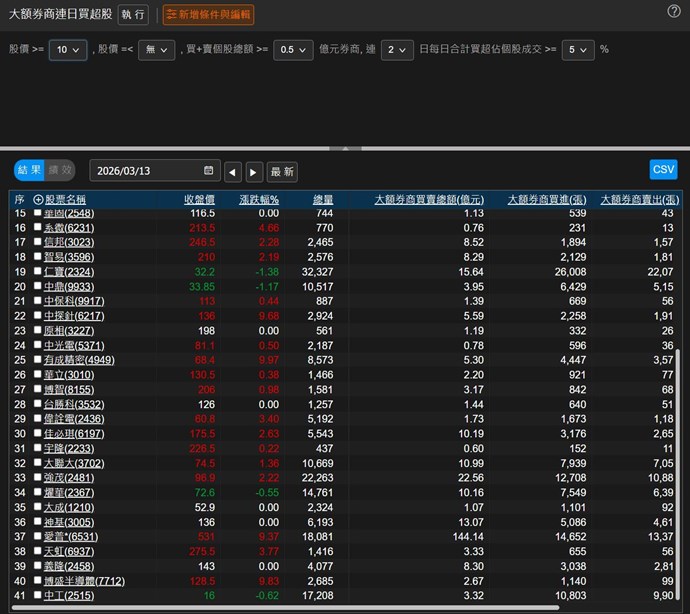This screenshot has width=690, height=614.
Task: Open stock link 博盛半導體(7712)
Action: click(84, 581)
